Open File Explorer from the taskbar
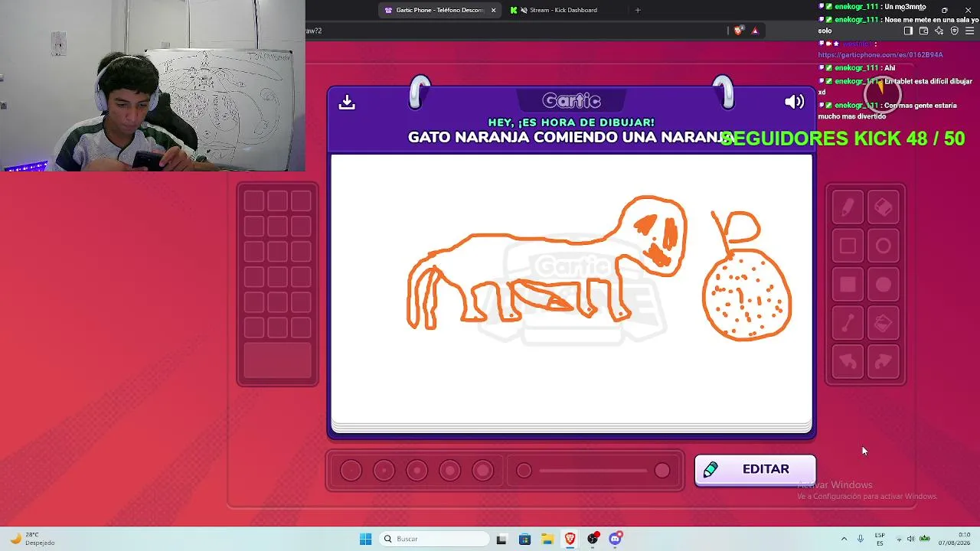 point(547,539)
